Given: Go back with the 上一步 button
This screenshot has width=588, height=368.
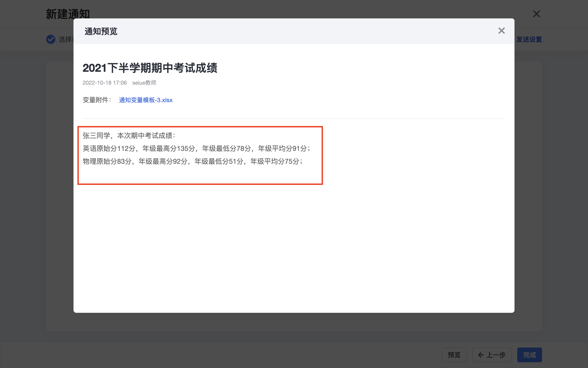Looking at the screenshot, I should (492, 355).
